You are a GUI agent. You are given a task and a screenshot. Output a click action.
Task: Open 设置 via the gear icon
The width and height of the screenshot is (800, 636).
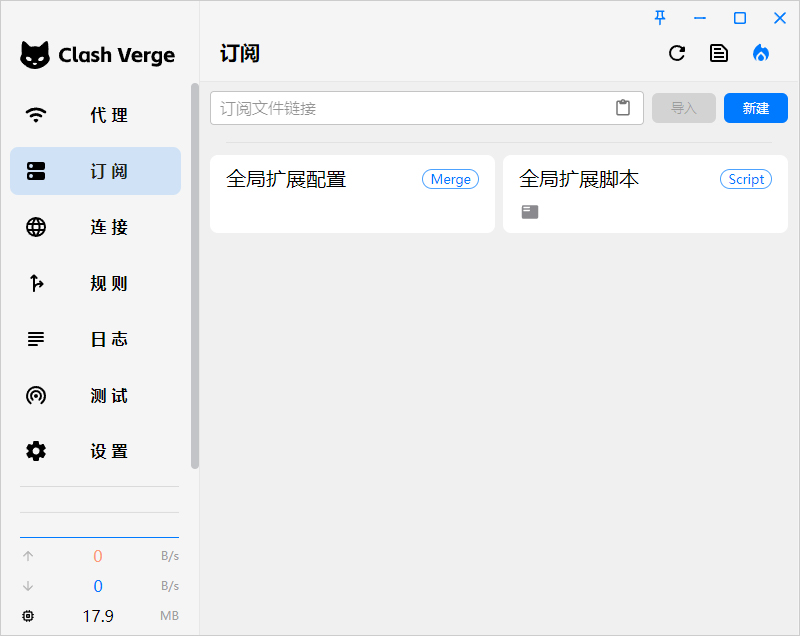[x=36, y=451]
